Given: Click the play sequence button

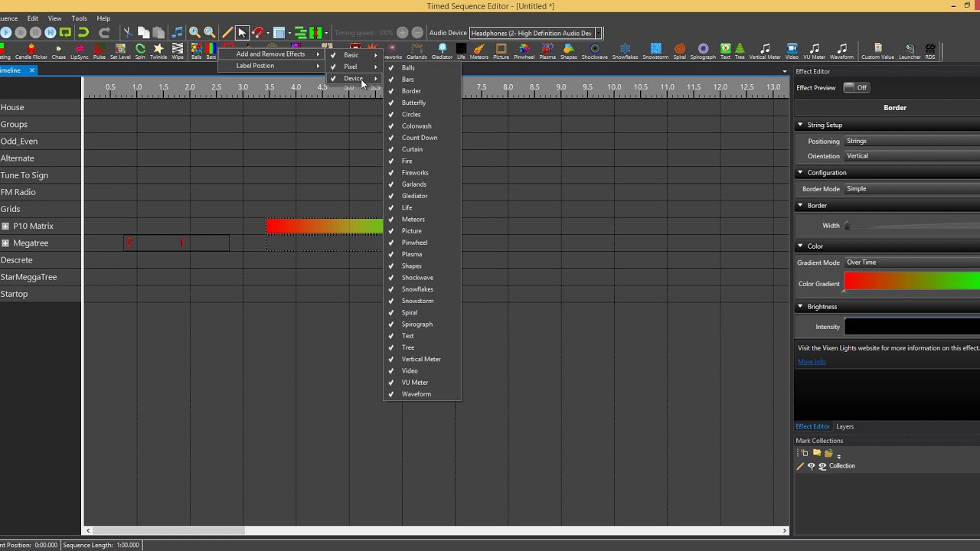Looking at the screenshot, I should tap(6, 33).
